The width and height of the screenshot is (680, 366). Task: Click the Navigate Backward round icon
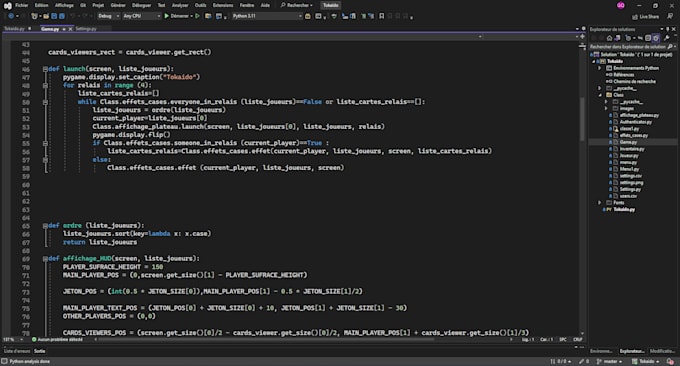(11, 16)
